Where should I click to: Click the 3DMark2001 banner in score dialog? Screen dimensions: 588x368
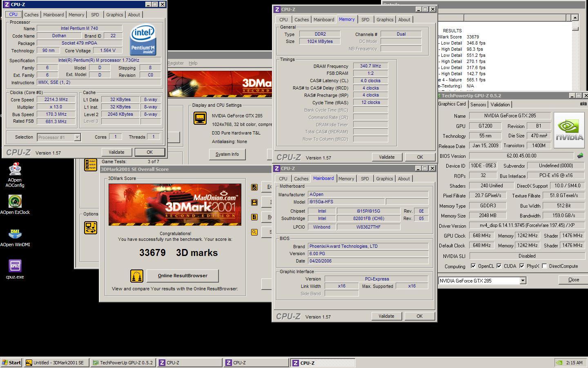(x=175, y=204)
